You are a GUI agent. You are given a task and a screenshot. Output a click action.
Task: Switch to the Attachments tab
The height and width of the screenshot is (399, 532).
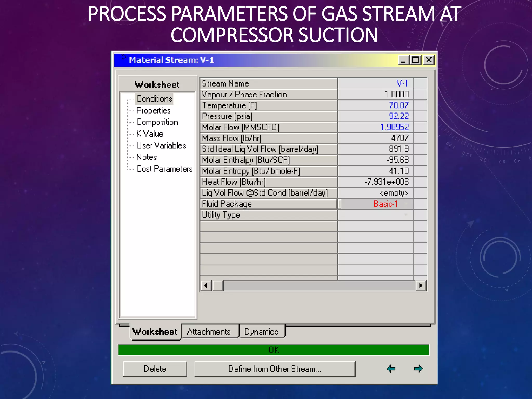(209, 332)
